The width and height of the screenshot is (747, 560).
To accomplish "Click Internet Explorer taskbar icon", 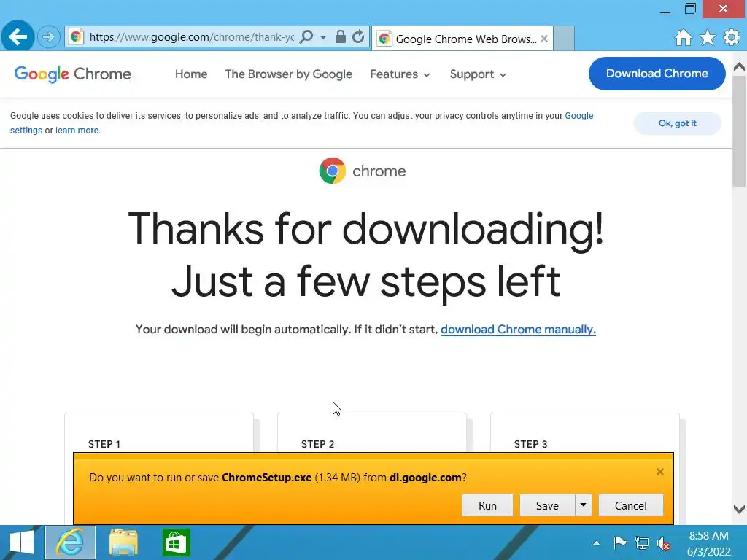I will click(71, 542).
